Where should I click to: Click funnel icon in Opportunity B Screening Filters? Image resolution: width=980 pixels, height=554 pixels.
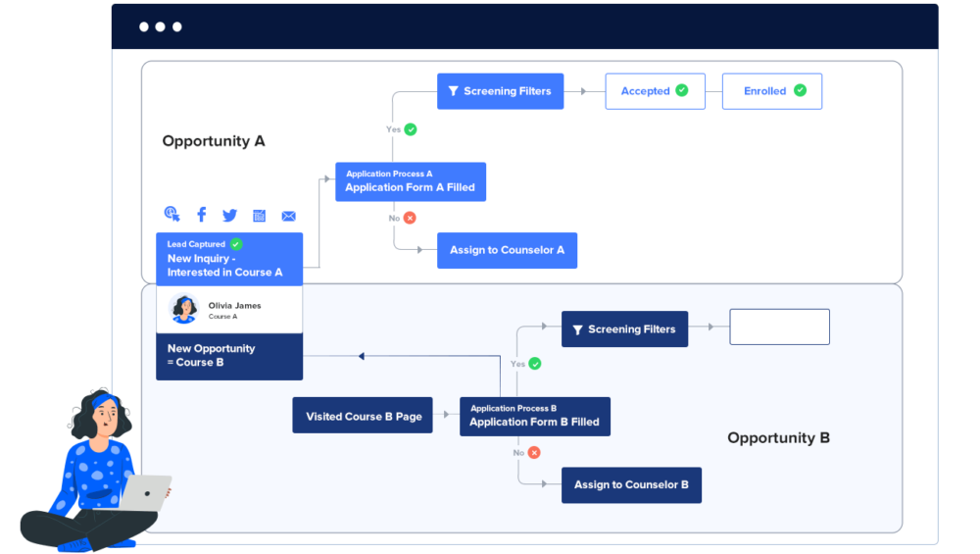pyautogui.click(x=577, y=329)
